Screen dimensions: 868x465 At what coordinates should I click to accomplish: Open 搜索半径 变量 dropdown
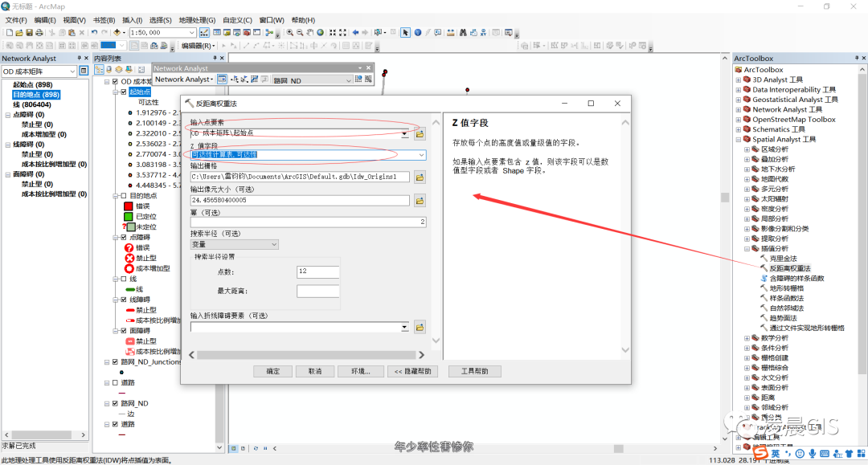point(274,244)
